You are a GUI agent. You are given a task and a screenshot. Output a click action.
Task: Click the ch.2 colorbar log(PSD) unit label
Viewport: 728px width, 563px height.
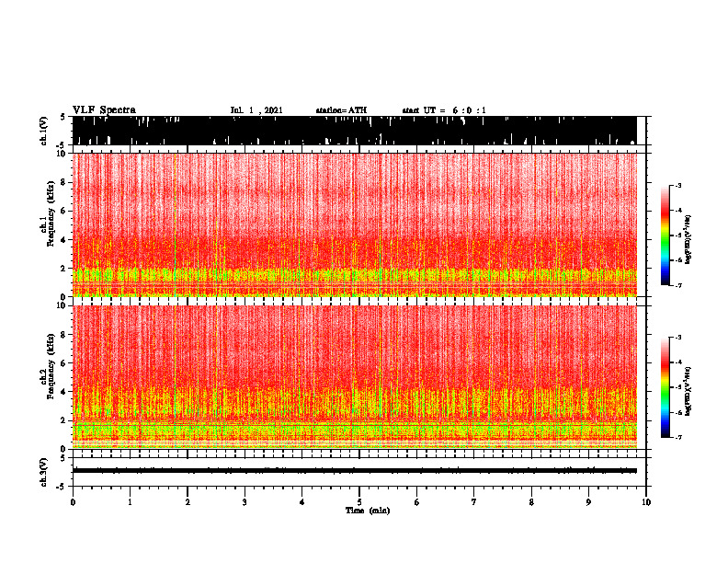[x=688, y=391]
